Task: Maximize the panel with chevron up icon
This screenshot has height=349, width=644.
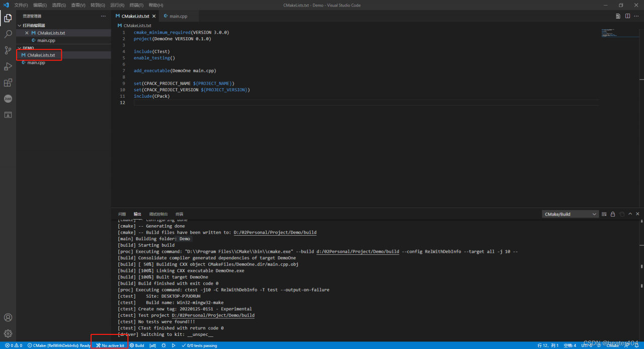Action: pos(630,214)
